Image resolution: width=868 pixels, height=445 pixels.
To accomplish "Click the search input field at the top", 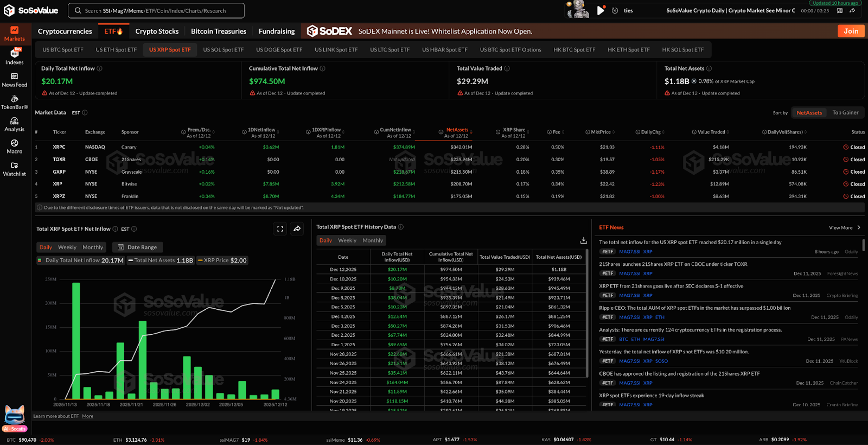I will [156, 11].
